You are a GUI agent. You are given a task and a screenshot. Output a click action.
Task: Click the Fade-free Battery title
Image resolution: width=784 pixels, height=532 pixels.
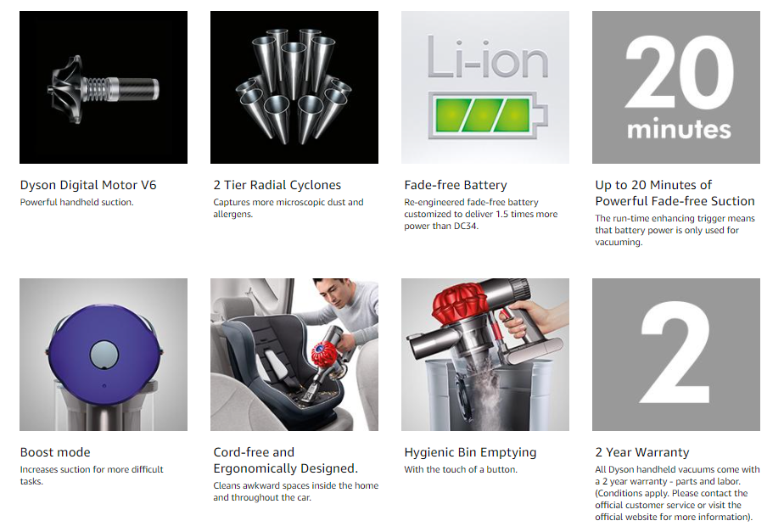[x=456, y=185]
